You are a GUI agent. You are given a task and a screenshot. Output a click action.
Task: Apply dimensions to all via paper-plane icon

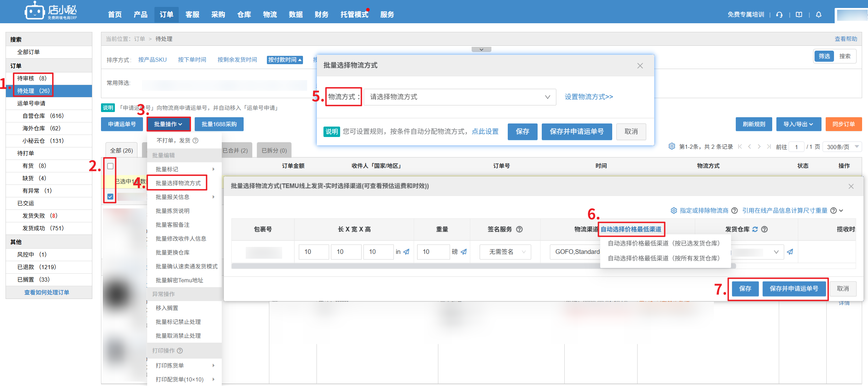pos(406,252)
